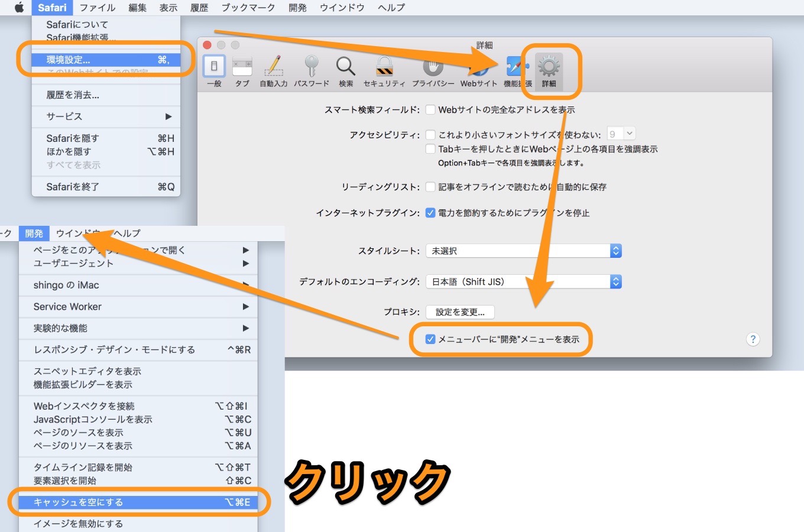This screenshot has height=532, width=804.
Task: Open the Safari menu bar item
Action: pyautogui.click(x=52, y=7)
